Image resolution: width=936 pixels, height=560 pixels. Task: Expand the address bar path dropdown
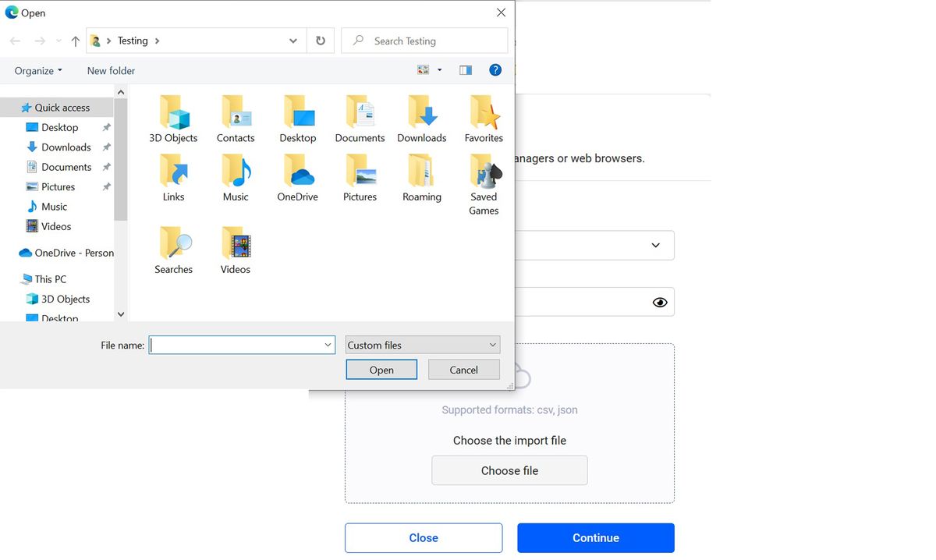293,41
